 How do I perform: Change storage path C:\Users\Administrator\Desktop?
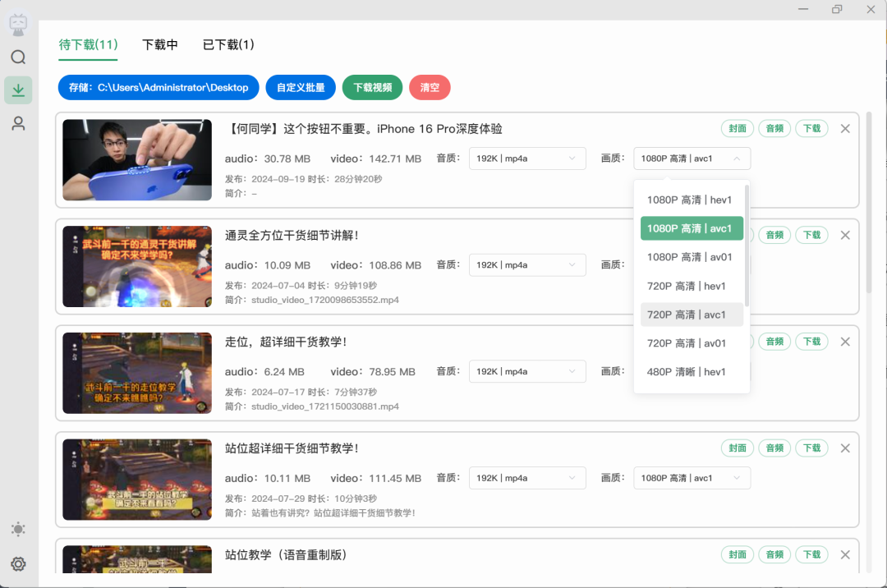coord(159,88)
